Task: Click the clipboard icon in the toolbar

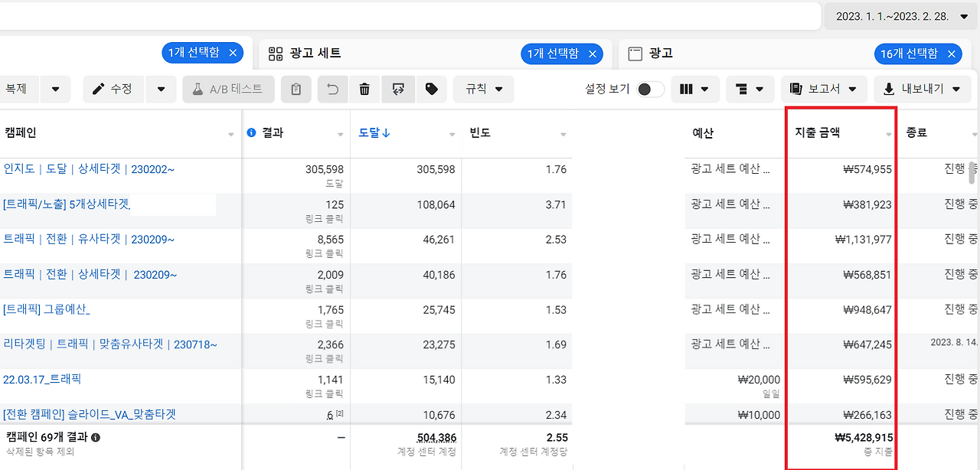Action: coord(296,89)
